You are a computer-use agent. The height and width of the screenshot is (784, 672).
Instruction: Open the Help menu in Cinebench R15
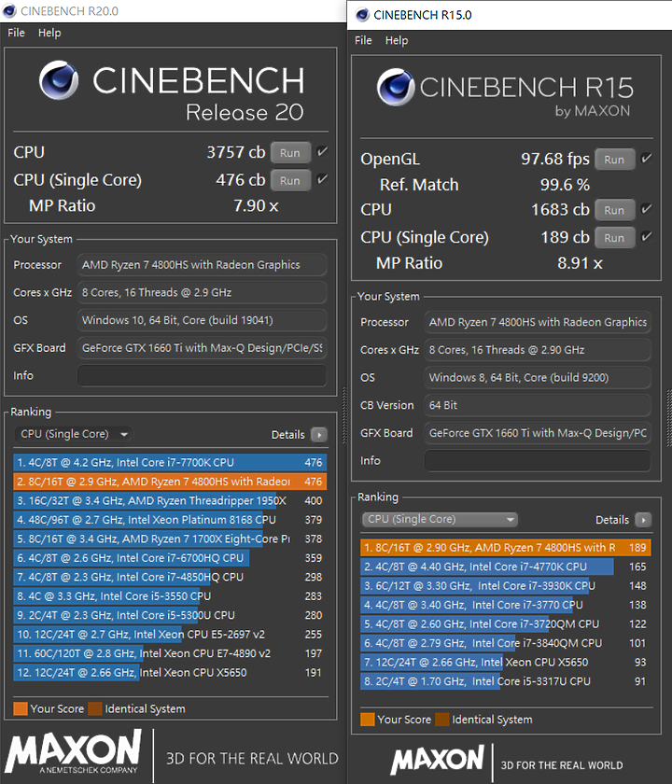point(397,40)
